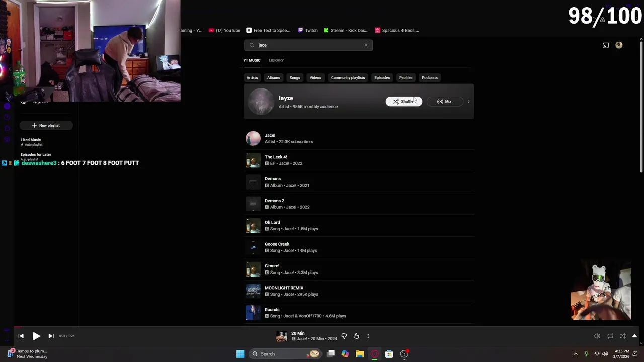Open the Free Text to Speech bookmark
Image resolution: width=644 pixels, height=362 pixels.
coord(268,30)
